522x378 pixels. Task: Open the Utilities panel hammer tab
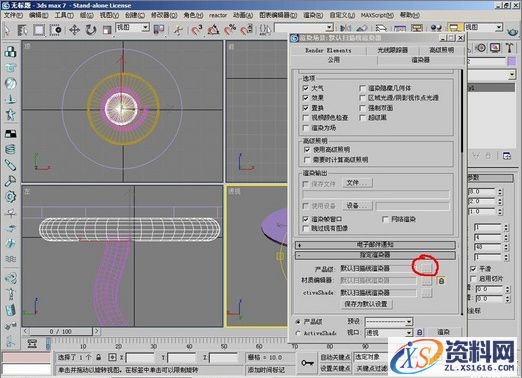tap(509, 48)
